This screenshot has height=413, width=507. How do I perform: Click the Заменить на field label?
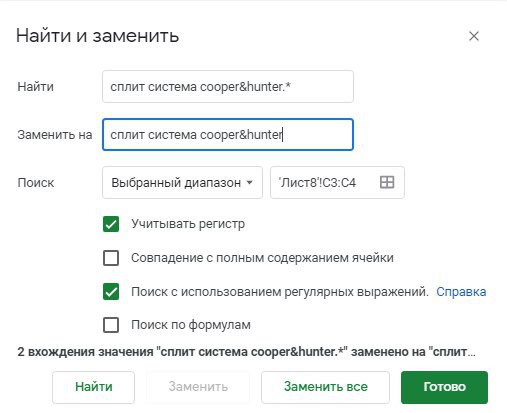tap(55, 135)
